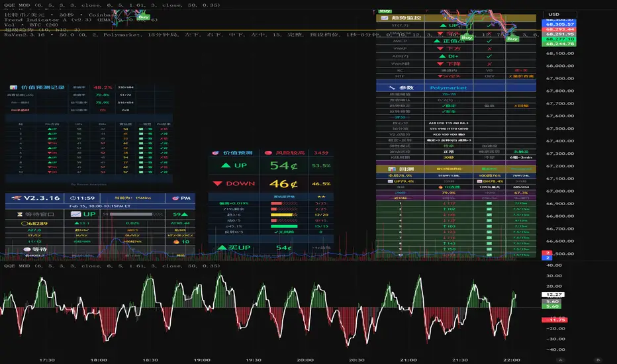The width and height of the screenshot is (617, 364).
Task: Click the 54¢ price beside UP
Action: click(284, 165)
